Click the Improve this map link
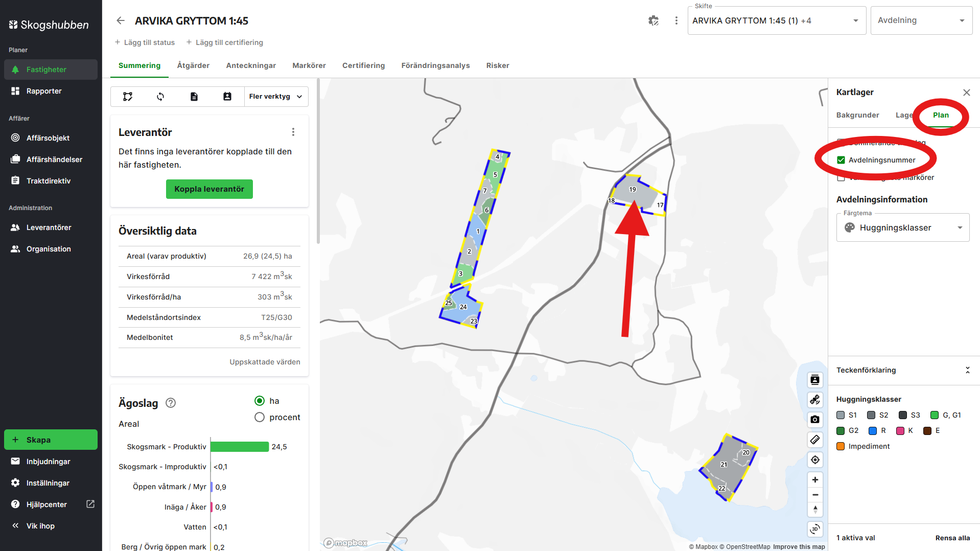The width and height of the screenshot is (980, 551). pos(799,546)
